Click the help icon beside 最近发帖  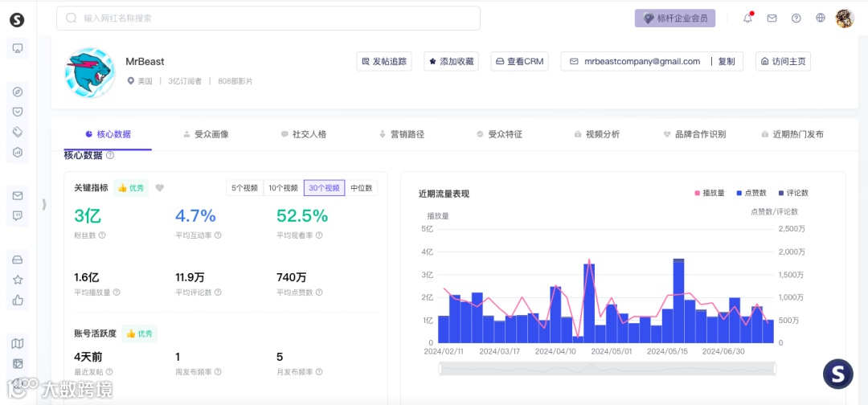coord(109,372)
